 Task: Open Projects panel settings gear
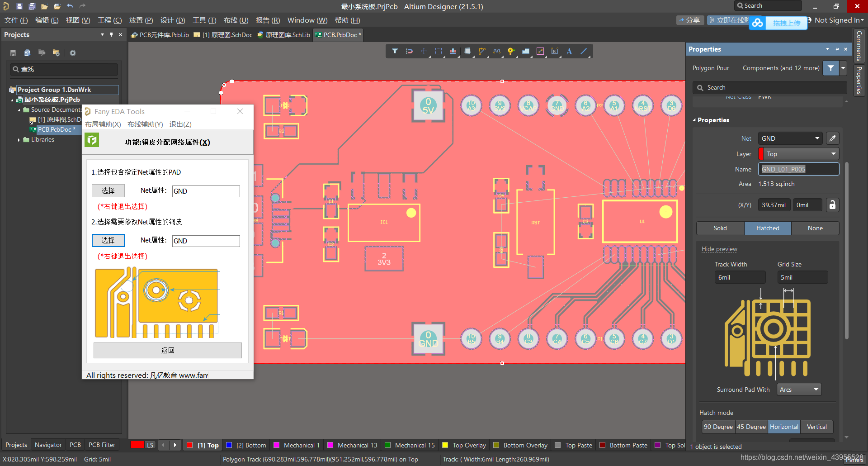72,53
